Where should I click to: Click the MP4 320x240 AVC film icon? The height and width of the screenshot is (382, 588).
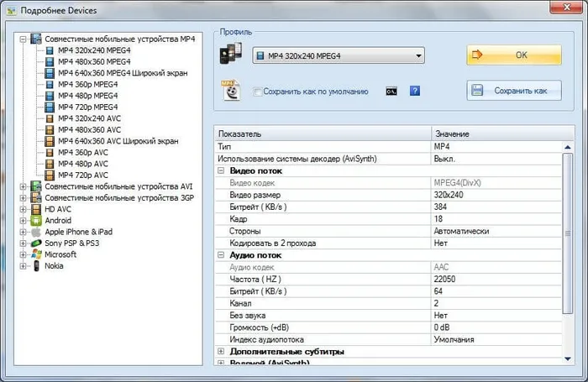(x=50, y=118)
